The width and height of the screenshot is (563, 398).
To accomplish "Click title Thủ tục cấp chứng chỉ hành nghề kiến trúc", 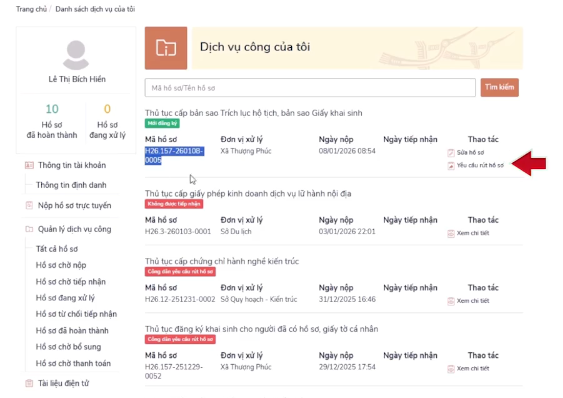I will pyautogui.click(x=222, y=261).
